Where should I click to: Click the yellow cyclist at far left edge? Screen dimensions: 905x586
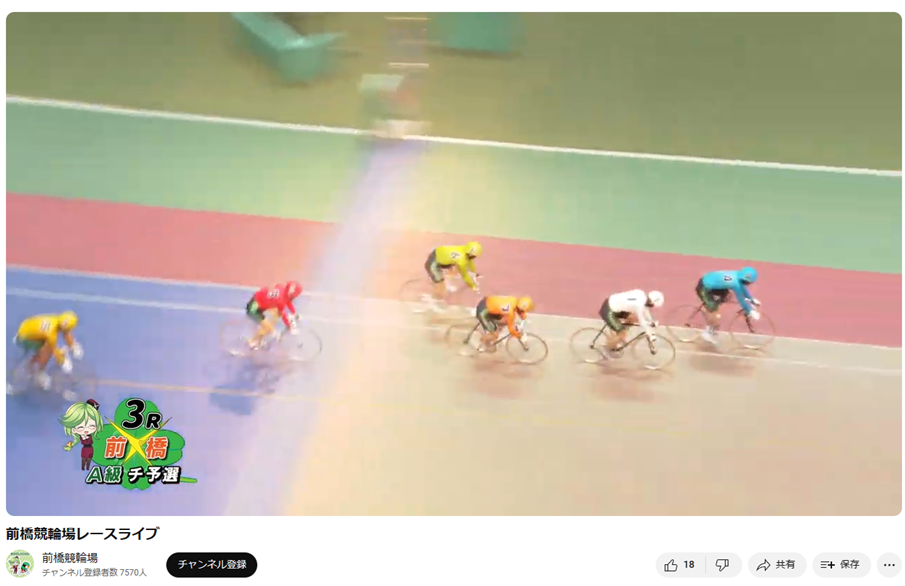[45, 352]
